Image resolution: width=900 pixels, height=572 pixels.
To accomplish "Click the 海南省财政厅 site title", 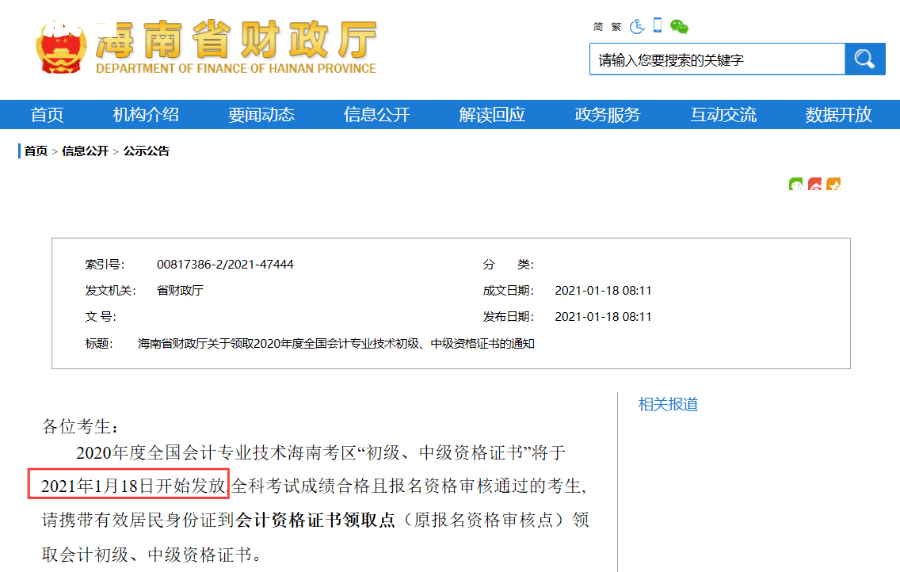I will pos(236,40).
